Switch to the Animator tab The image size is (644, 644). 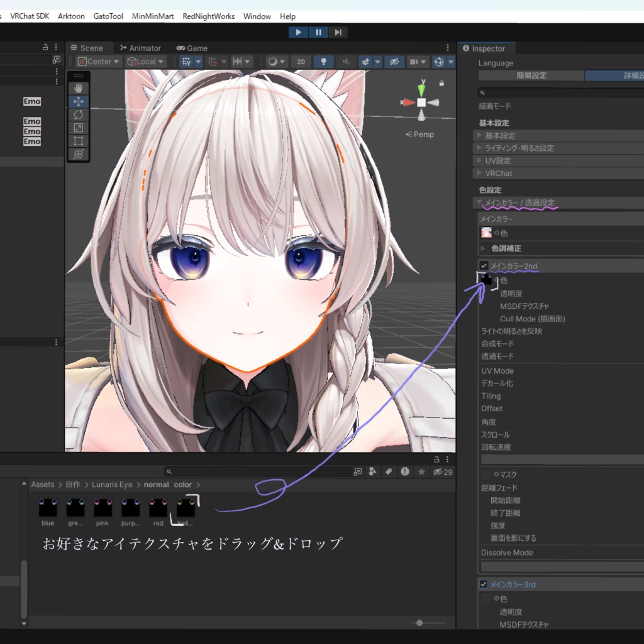pyautogui.click(x=140, y=48)
